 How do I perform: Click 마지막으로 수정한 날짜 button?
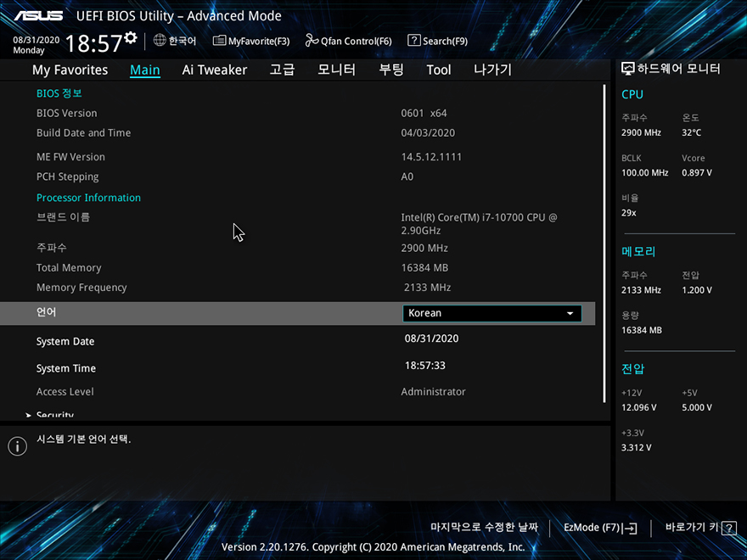484,528
